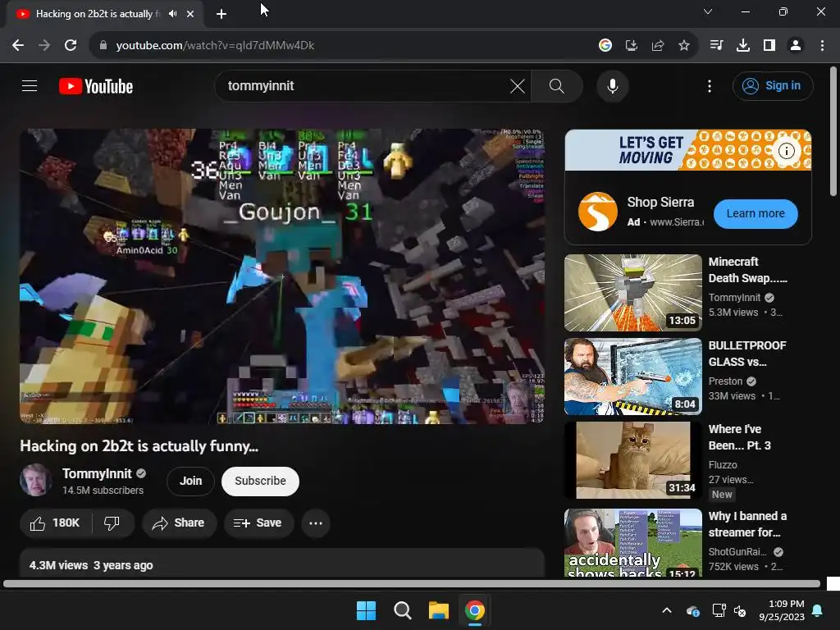Open Preston channel name
The width and height of the screenshot is (840, 630).
click(725, 381)
